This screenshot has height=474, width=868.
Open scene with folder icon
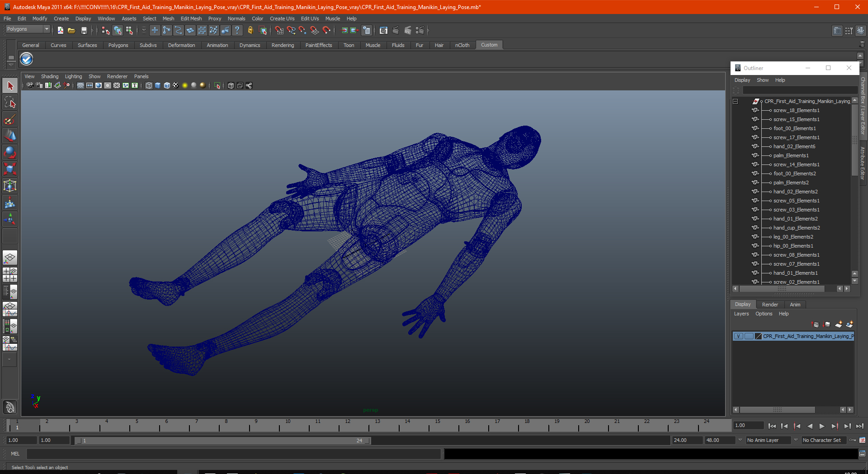[71, 30]
